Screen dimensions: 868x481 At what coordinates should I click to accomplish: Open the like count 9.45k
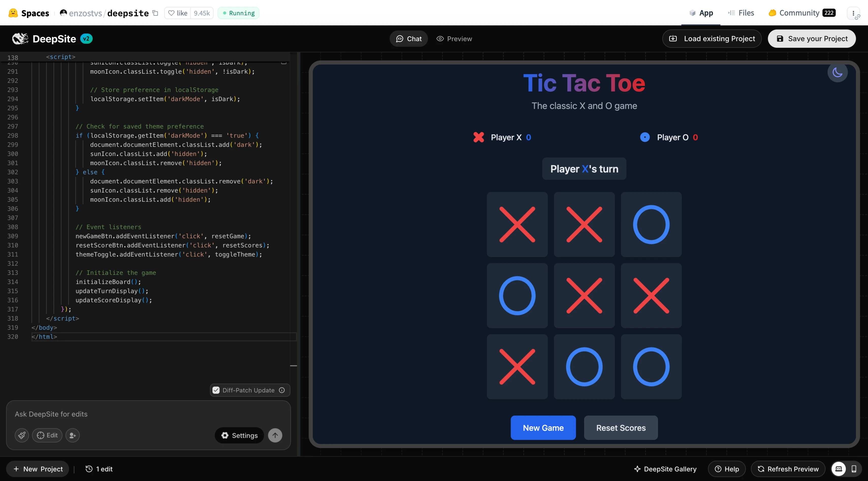coord(201,13)
